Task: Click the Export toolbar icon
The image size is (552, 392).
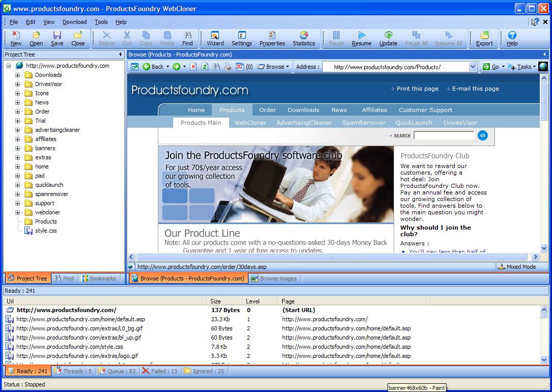Action: tap(484, 38)
